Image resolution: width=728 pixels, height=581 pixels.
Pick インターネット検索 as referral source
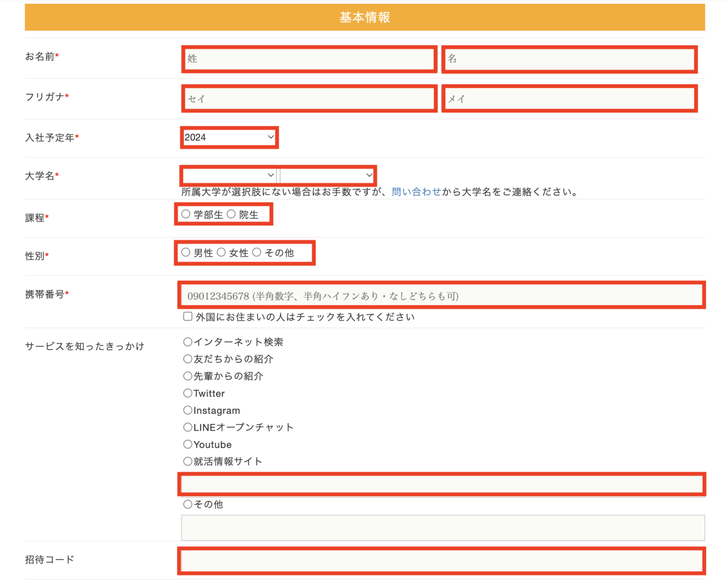click(188, 341)
